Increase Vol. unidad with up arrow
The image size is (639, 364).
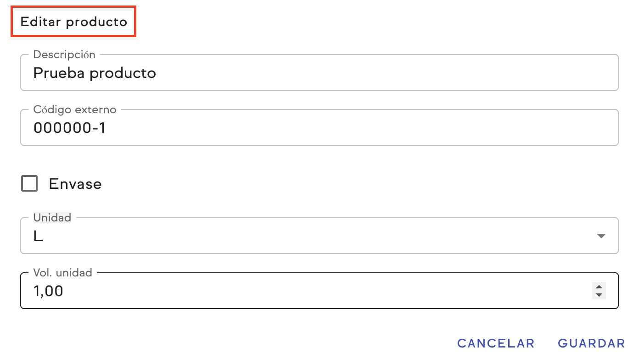[x=599, y=287]
